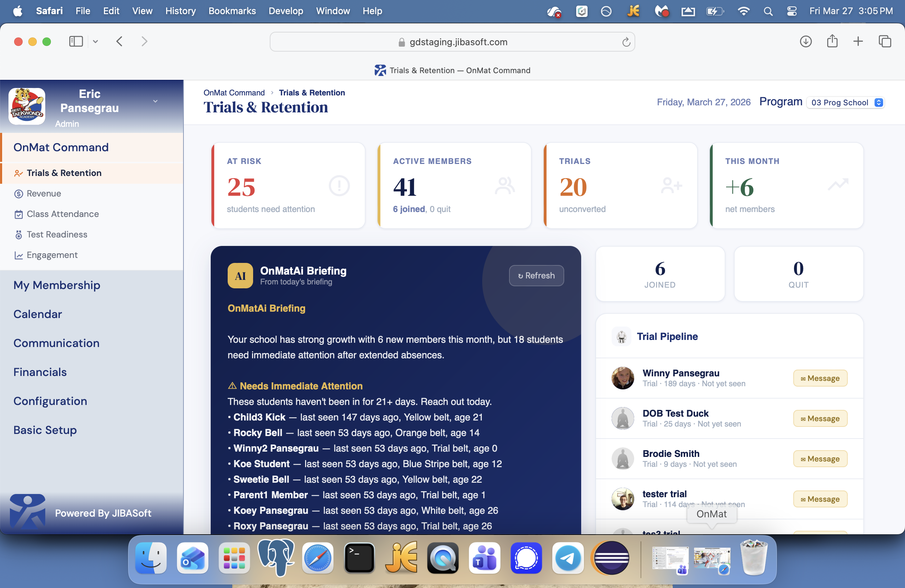905x588 pixels.
Task: Click the yellow AI badge icon
Action: pyautogui.click(x=240, y=276)
